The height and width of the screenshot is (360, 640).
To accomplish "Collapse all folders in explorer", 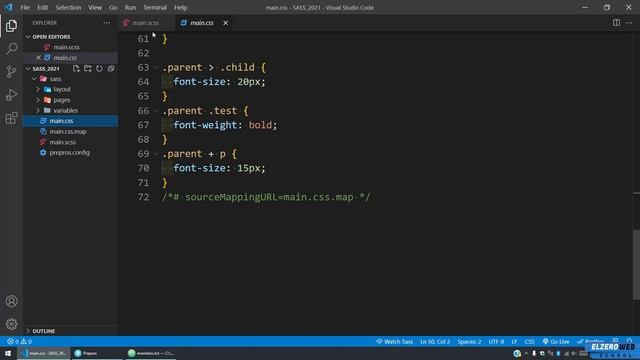I will 111,69.
